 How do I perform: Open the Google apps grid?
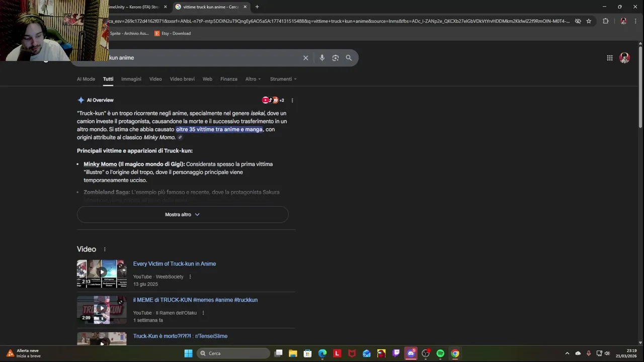610,58
